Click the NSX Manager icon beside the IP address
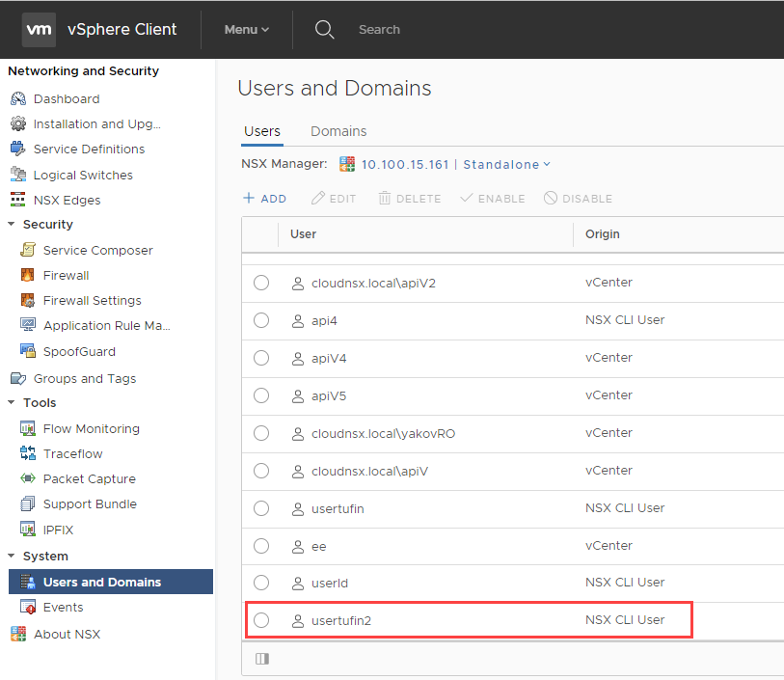Screen dimensions: 784x680 pos(347,164)
